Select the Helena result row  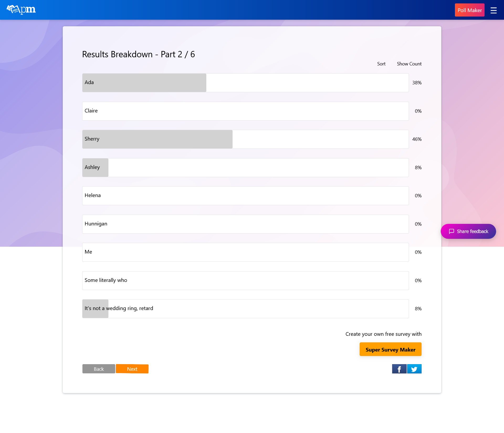[245, 196]
